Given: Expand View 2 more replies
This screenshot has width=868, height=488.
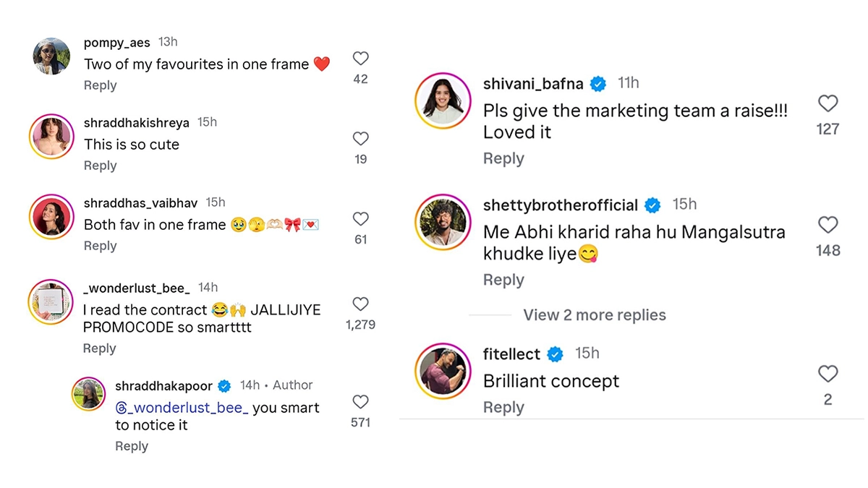Looking at the screenshot, I should (594, 315).
